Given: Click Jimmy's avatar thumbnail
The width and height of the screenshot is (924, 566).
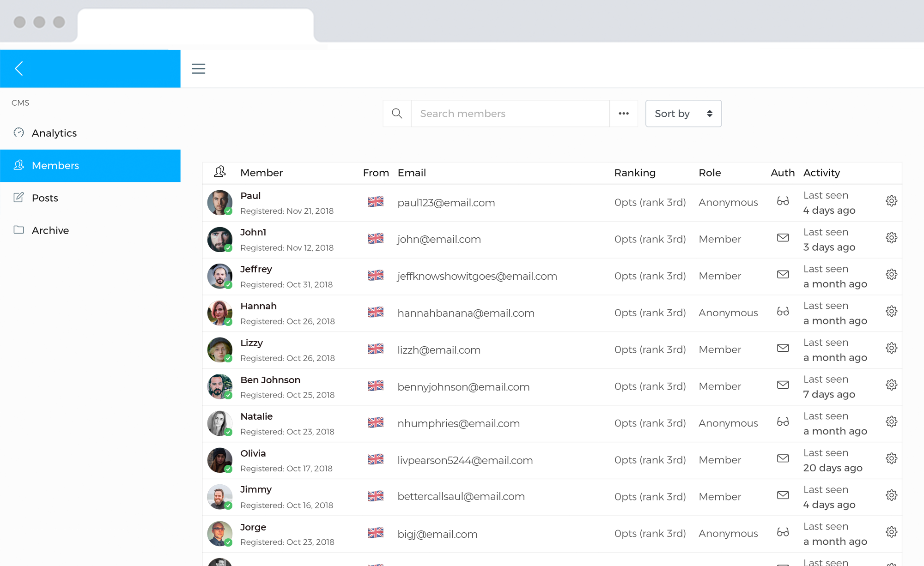Looking at the screenshot, I should [x=219, y=497].
